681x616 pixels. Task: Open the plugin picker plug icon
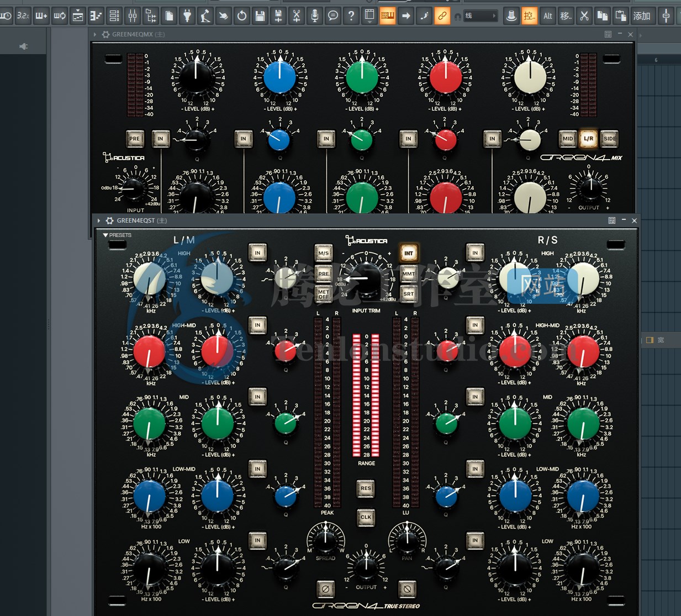tap(187, 16)
